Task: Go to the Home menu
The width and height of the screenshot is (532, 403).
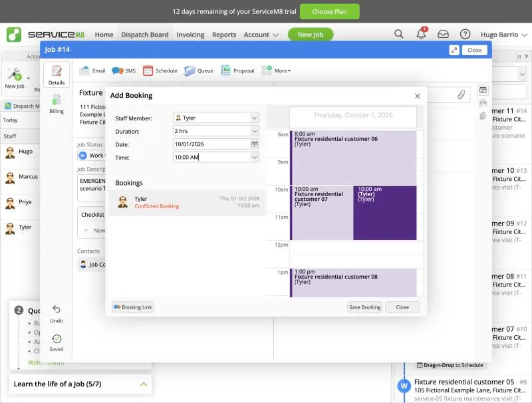Action: point(104,35)
